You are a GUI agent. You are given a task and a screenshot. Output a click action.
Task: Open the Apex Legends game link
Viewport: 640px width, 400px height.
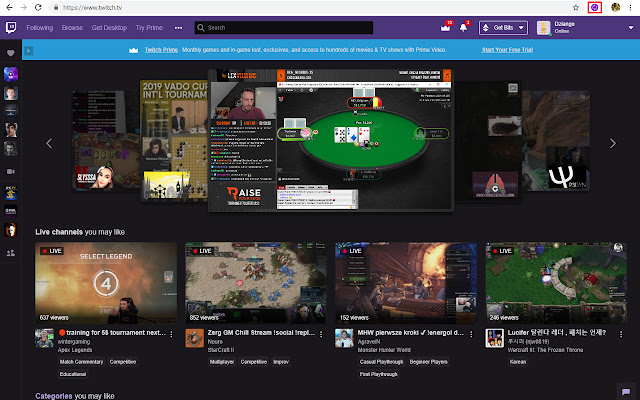point(75,350)
